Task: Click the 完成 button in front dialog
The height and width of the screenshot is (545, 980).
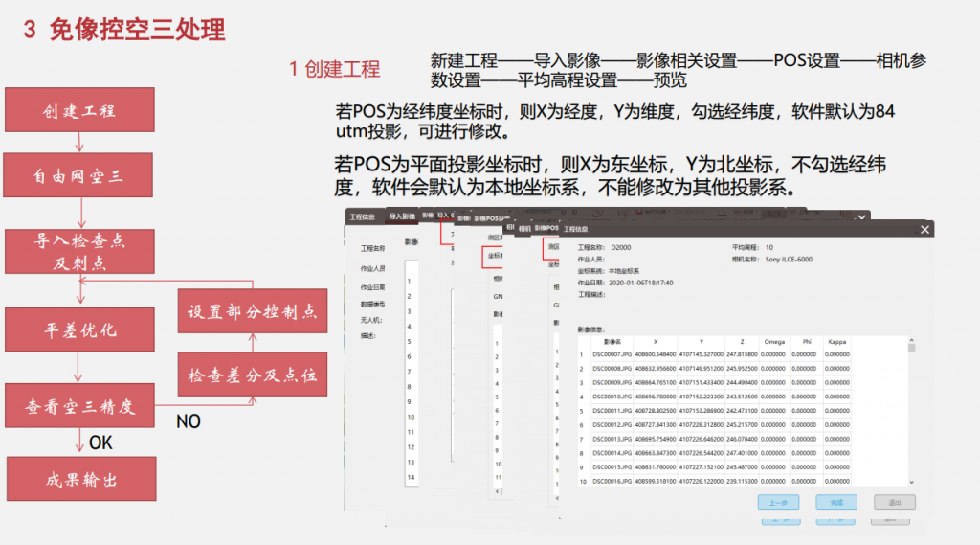Action: [x=836, y=502]
